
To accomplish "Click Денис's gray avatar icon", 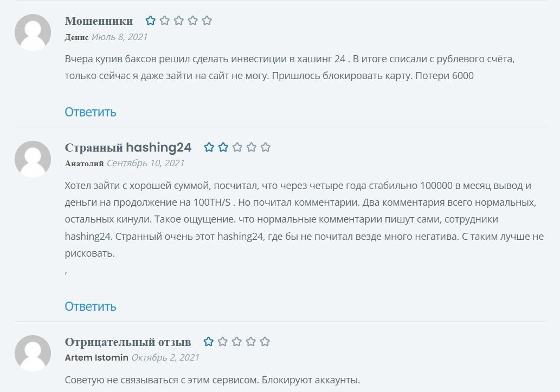I will (33, 32).
